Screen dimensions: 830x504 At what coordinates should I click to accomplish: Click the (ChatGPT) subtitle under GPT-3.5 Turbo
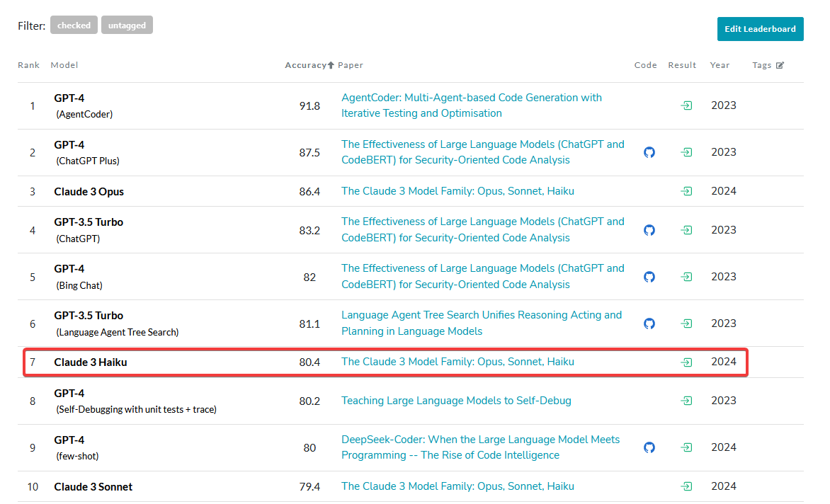(x=79, y=239)
